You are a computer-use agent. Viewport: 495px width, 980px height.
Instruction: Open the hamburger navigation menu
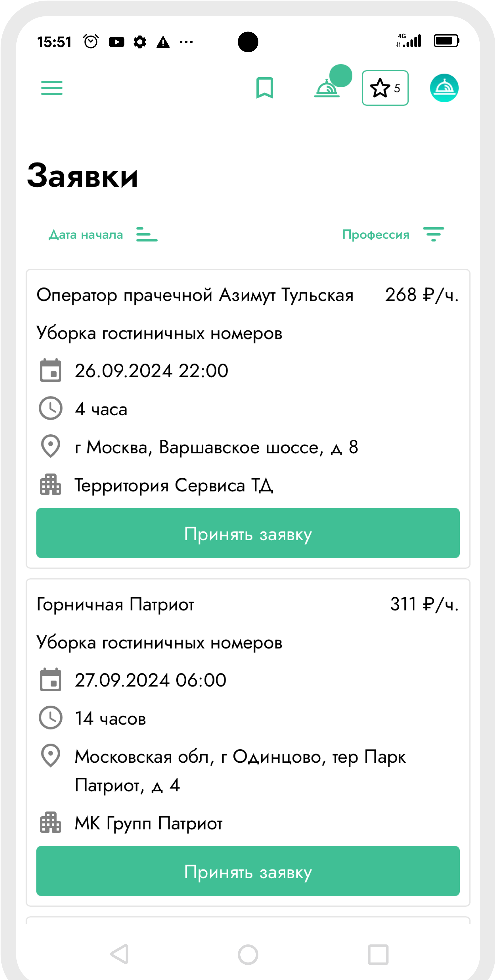(x=52, y=88)
